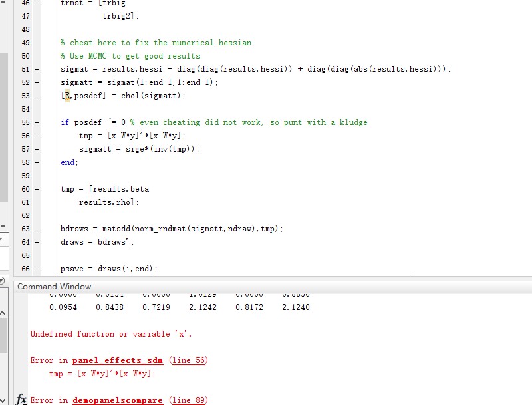Viewport: 532px width, 405px height.
Task: Click the highlighted R variable on line 53
Action: (x=67, y=96)
